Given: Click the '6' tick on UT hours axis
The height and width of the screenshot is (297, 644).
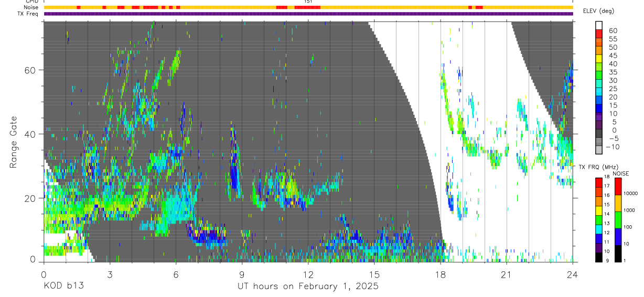Looking at the screenshot, I should 176,274.
